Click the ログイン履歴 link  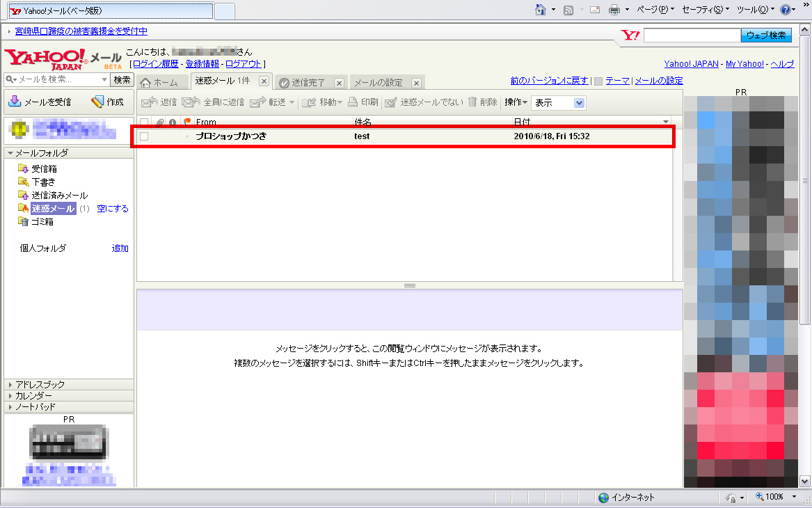[155, 64]
